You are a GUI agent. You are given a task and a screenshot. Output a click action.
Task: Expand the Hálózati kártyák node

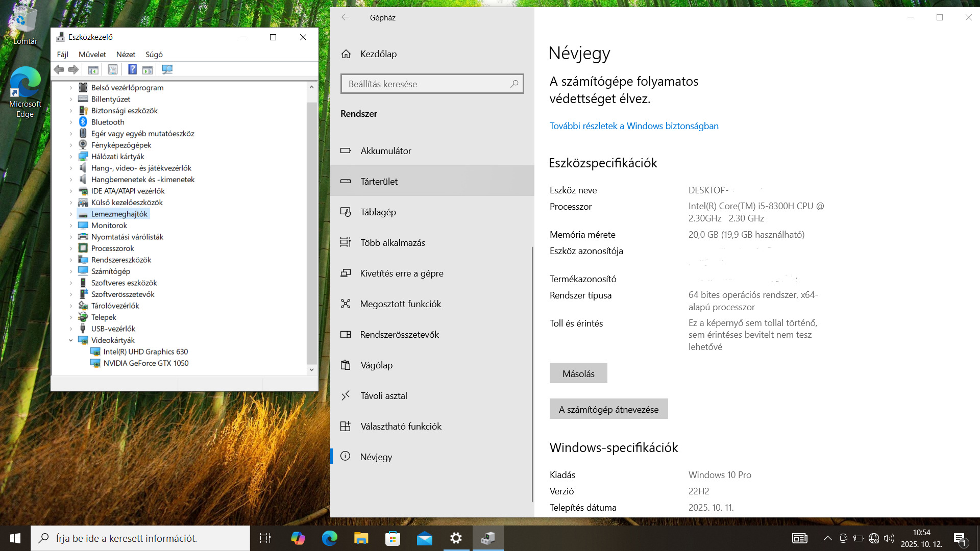coord(71,157)
